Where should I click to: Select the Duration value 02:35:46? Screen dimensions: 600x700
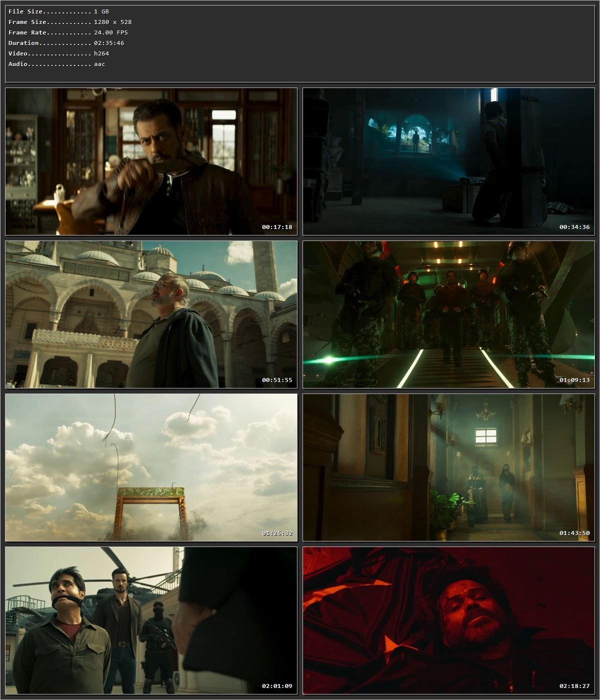coord(111,42)
